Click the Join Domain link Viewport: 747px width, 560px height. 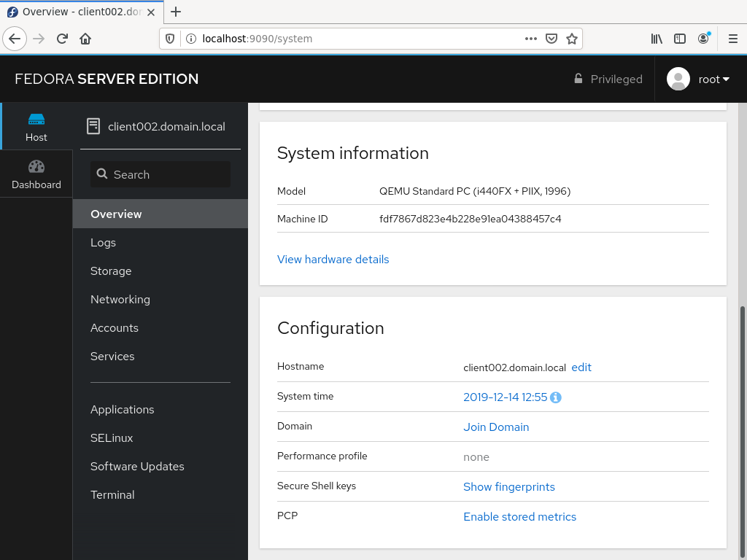pos(496,427)
